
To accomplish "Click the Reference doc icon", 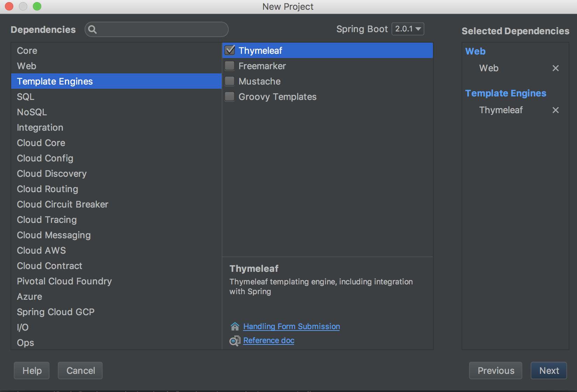I will [235, 341].
